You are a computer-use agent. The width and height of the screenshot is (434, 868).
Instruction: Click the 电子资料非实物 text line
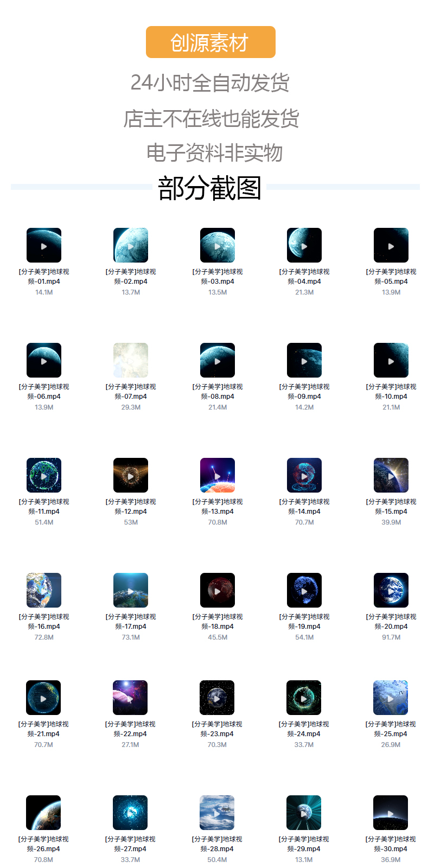coord(215,152)
